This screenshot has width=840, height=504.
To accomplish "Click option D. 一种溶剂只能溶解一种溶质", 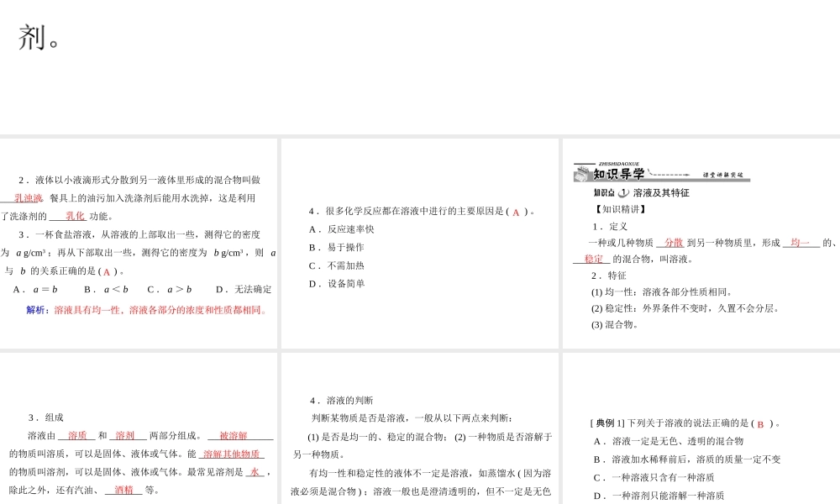I will point(659,496).
